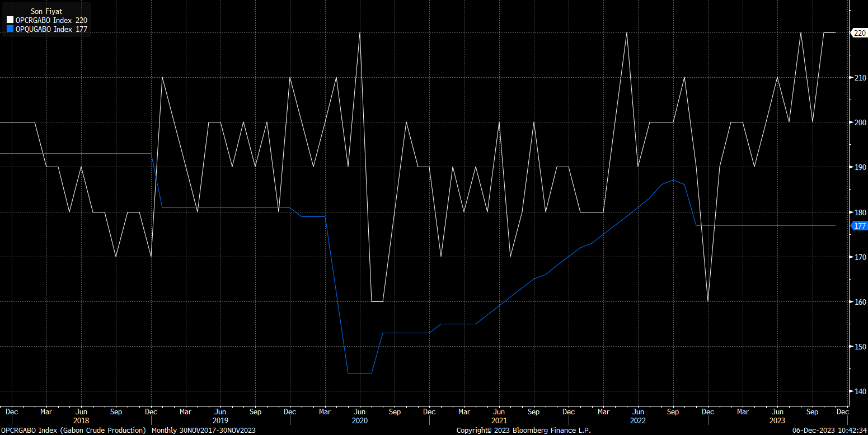This screenshot has width=868, height=435.
Task: Click the 'Monthly 30NOV2017-30NOV2023' range text
Action: tap(203, 430)
